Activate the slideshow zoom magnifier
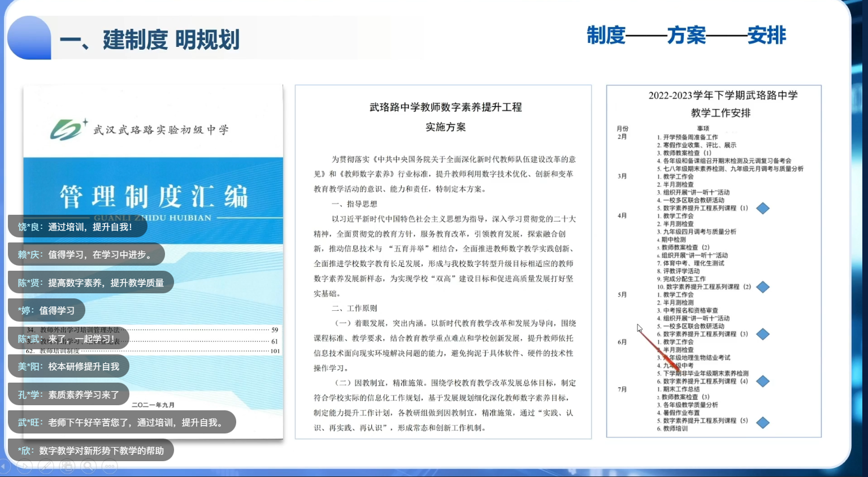Image resolution: width=868 pixels, height=477 pixels. pos(89,467)
